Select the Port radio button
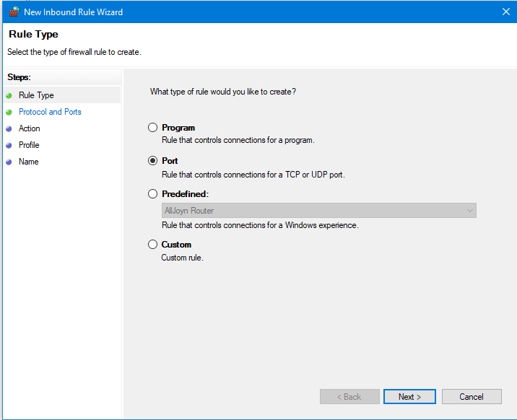Screen dimensions: 517x420 [152, 161]
